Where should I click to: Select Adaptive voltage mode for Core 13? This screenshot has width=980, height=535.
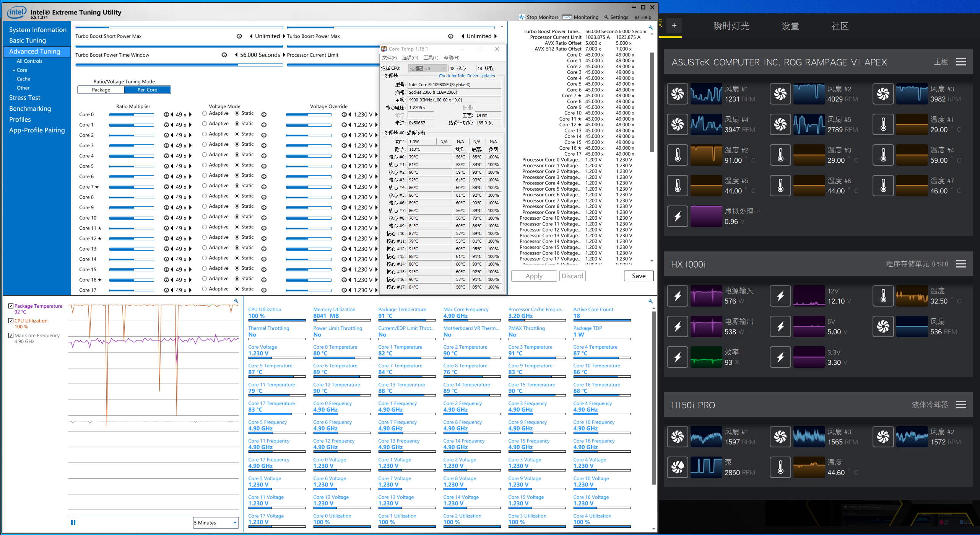pos(205,248)
